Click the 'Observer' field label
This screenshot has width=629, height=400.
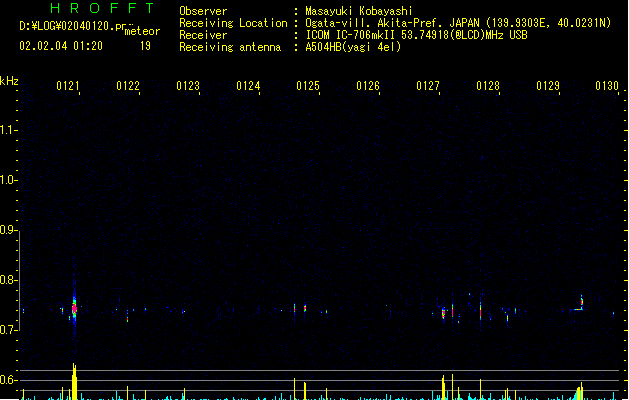click(x=203, y=11)
